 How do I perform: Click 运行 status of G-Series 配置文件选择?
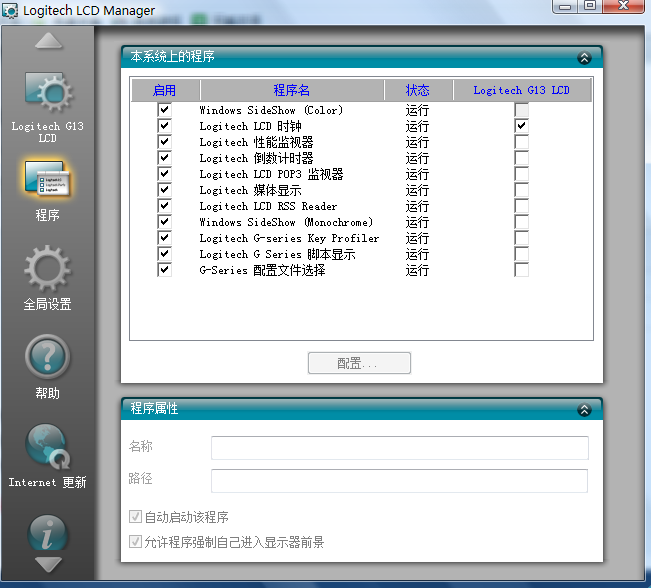tap(417, 270)
